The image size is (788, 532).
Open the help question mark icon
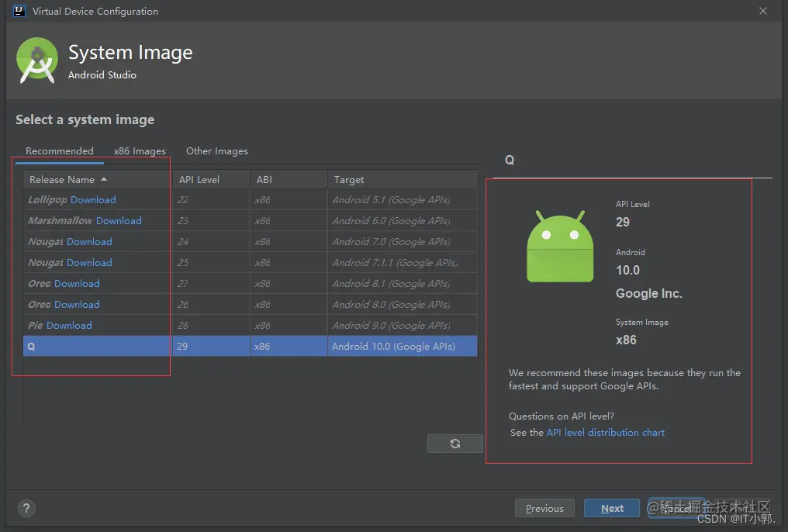[26, 509]
